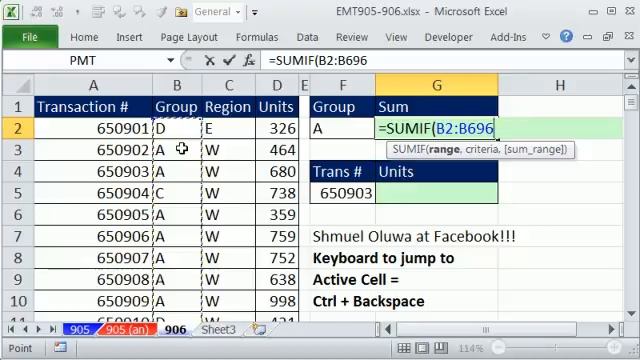Viewport: 640px width, 360px height.
Task: Click the Shmuel Oluwa at Facebook cell
Action: point(414,236)
